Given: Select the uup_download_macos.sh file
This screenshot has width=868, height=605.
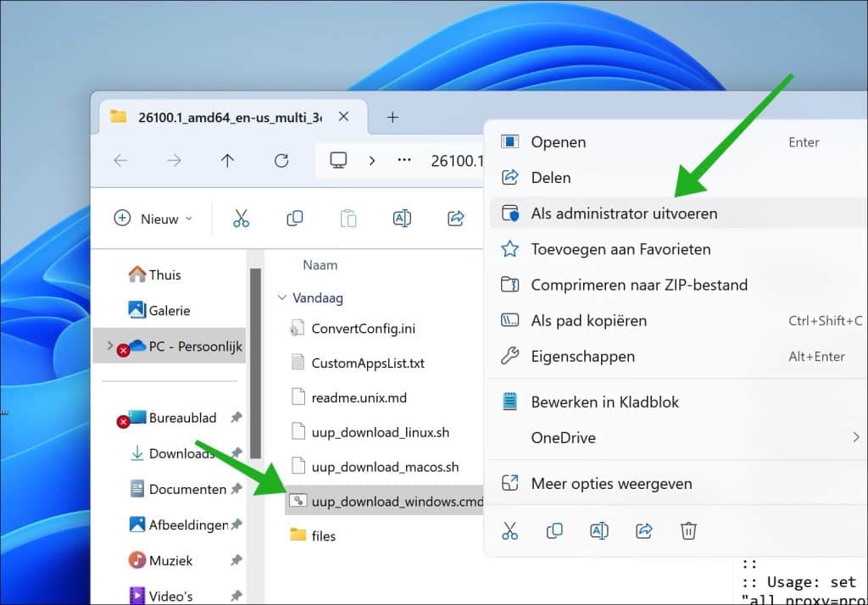Looking at the screenshot, I should [375, 467].
